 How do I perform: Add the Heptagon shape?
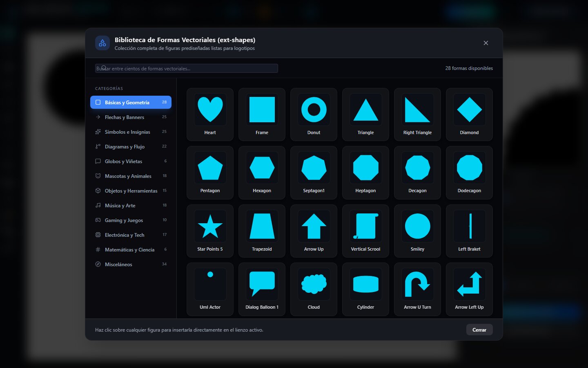[x=365, y=173]
